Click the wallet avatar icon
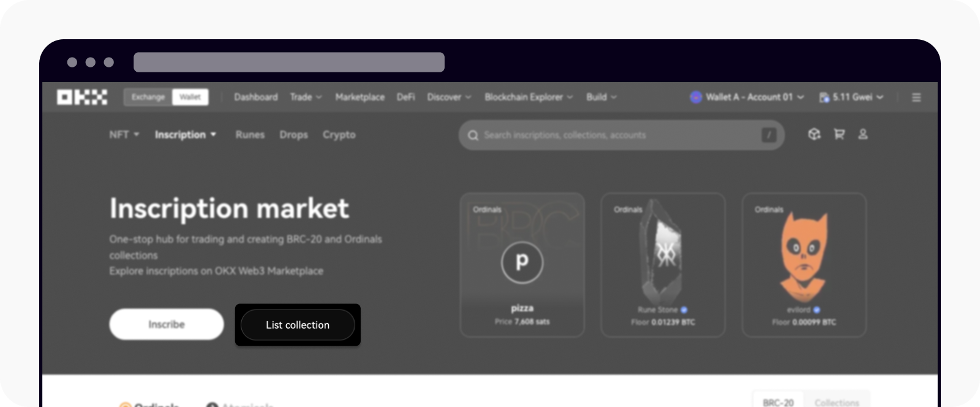 click(696, 97)
